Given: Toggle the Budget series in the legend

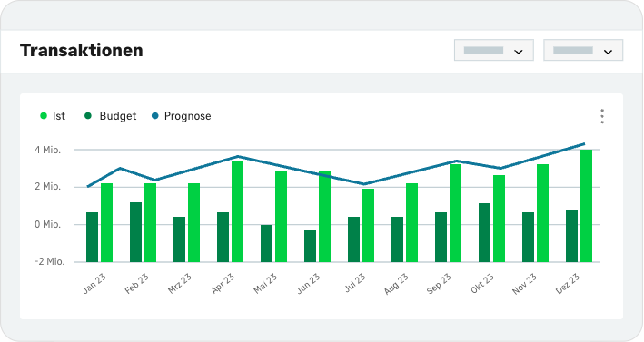Looking at the screenshot, I should click(110, 116).
